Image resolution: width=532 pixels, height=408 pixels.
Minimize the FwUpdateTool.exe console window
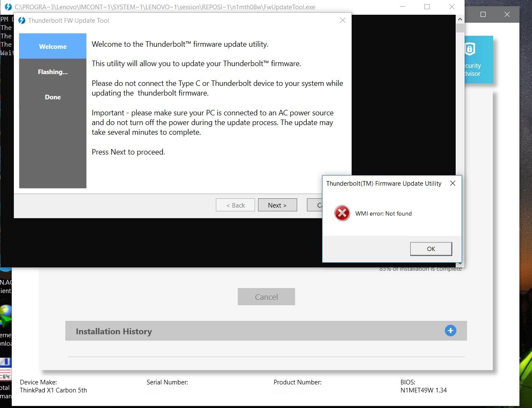[403, 7]
